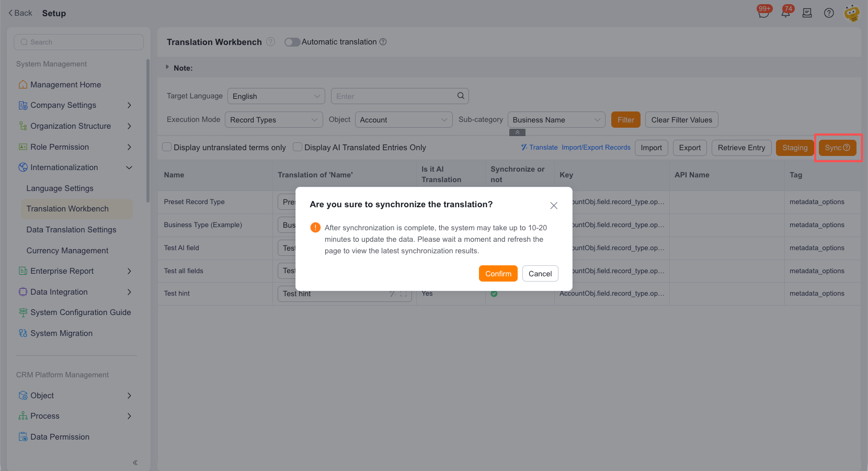Expand the Company Settings menu
The height and width of the screenshot is (471, 868).
coord(129,105)
